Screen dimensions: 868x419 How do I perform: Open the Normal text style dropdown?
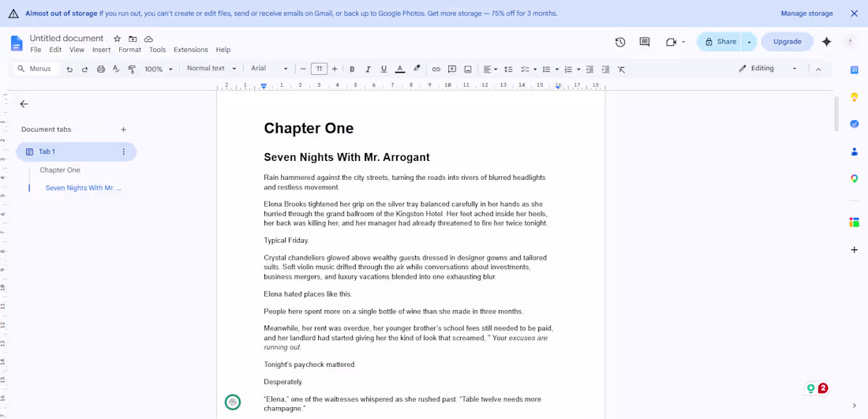211,69
